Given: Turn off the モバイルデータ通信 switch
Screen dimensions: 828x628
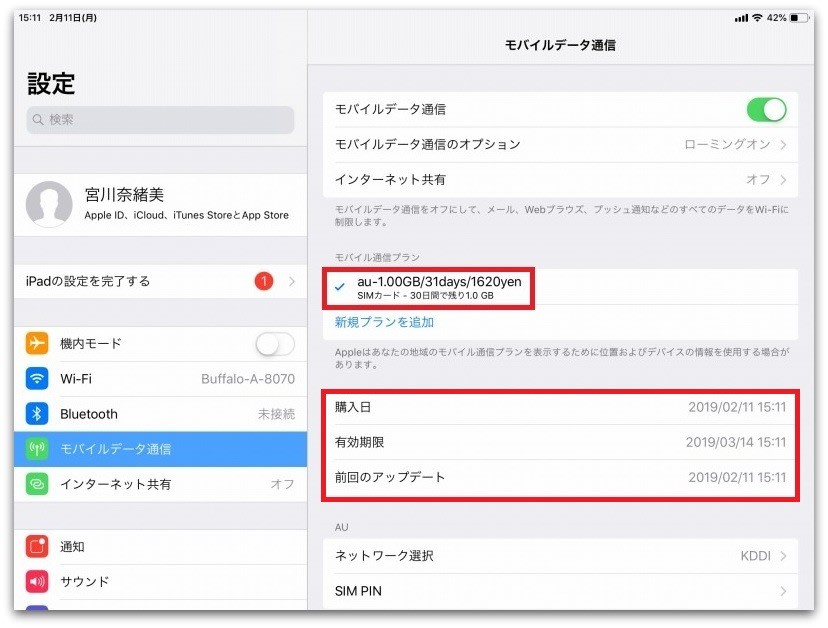Looking at the screenshot, I should tap(766, 110).
